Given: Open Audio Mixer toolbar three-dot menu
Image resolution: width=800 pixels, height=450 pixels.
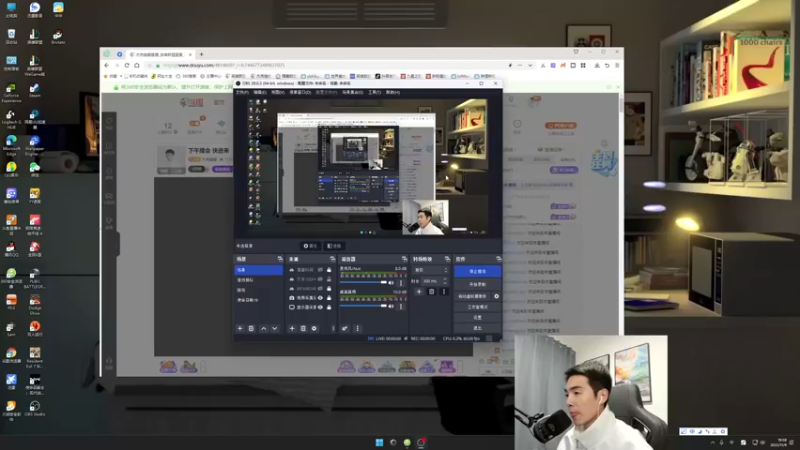Looking at the screenshot, I should click(x=358, y=329).
